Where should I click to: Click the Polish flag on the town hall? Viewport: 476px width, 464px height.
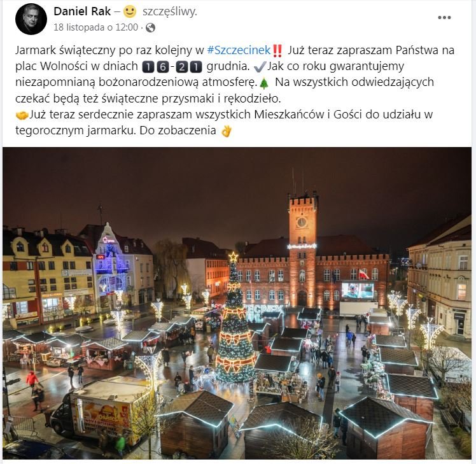(364, 274)
